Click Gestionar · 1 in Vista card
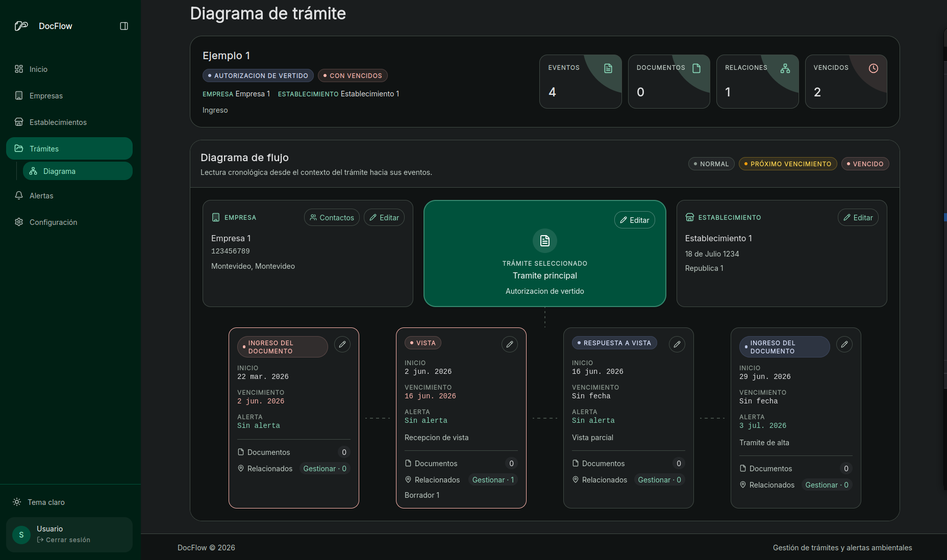This screenshot has height=560, width=947. [493, 479]
